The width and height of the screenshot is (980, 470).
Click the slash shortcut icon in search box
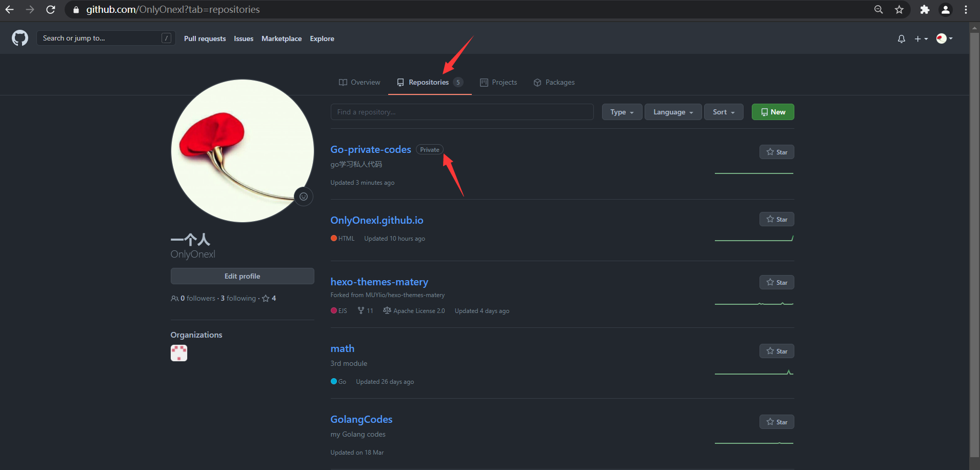pyautogui.click(x=166, y=38)
